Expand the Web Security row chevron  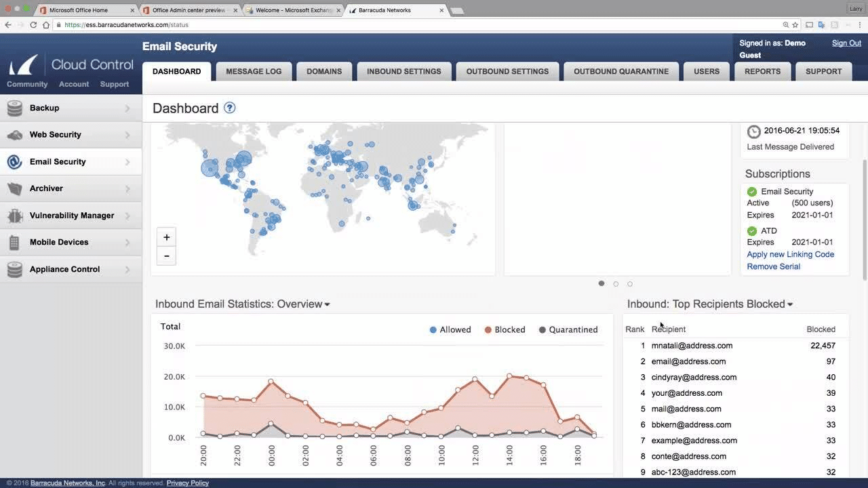click(127, 135)
